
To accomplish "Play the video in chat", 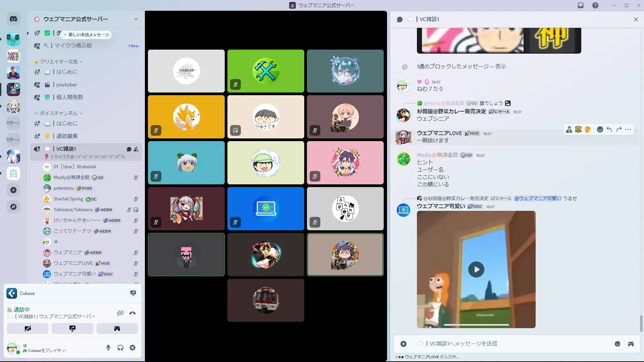I will tap(476, 269).
